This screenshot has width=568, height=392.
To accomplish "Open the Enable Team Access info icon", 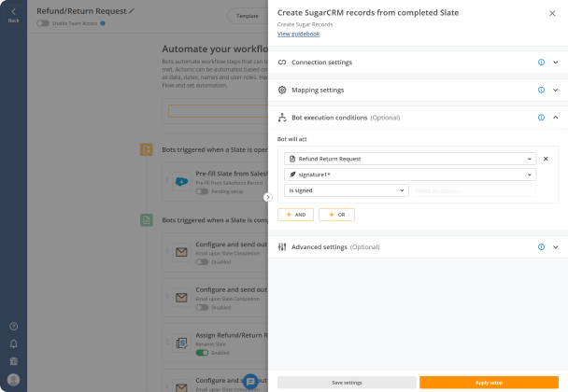I will tap(103, 23).
